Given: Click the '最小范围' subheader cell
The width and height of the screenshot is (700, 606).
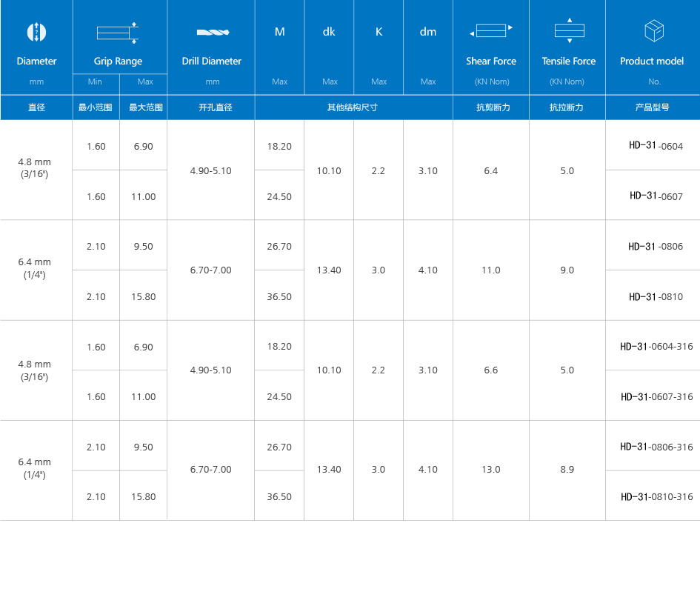Looking at the screenshot, I should click(x=95, y=107).
